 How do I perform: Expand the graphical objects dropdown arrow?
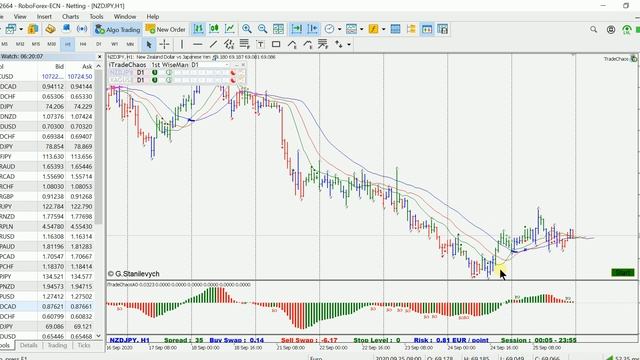[349, 44]
